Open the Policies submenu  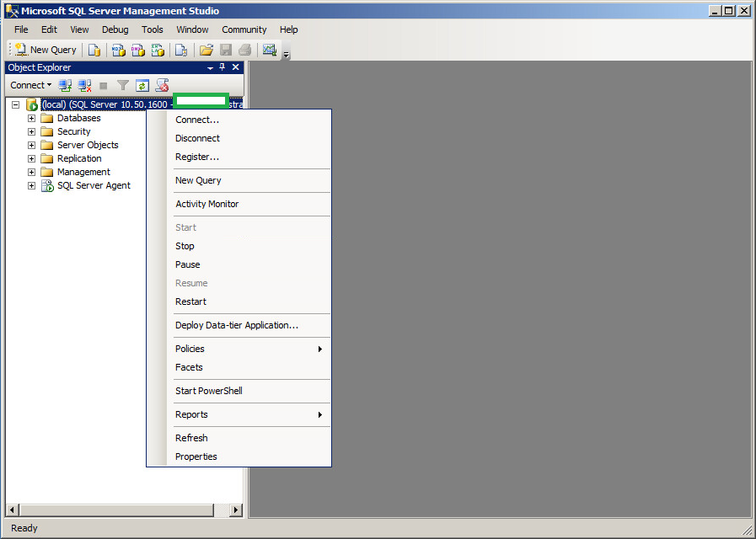point(249,350)
